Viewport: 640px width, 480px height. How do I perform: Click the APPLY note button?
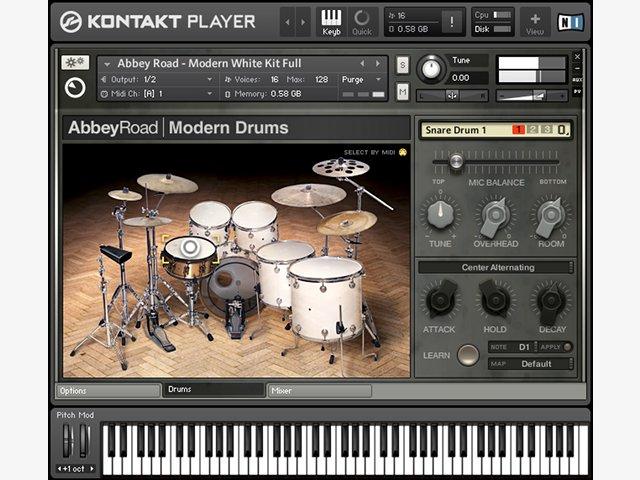[555, 347]
